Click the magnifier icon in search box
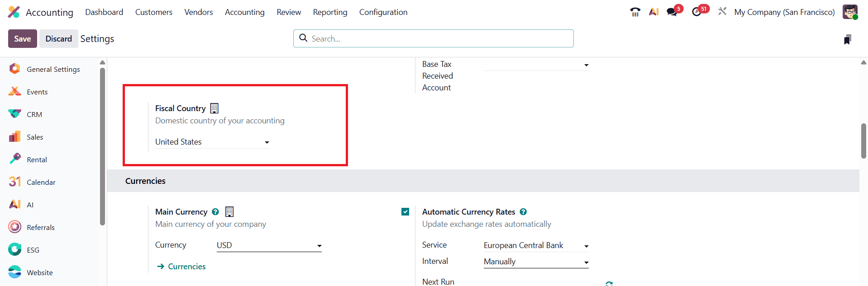 click(304, 38)
